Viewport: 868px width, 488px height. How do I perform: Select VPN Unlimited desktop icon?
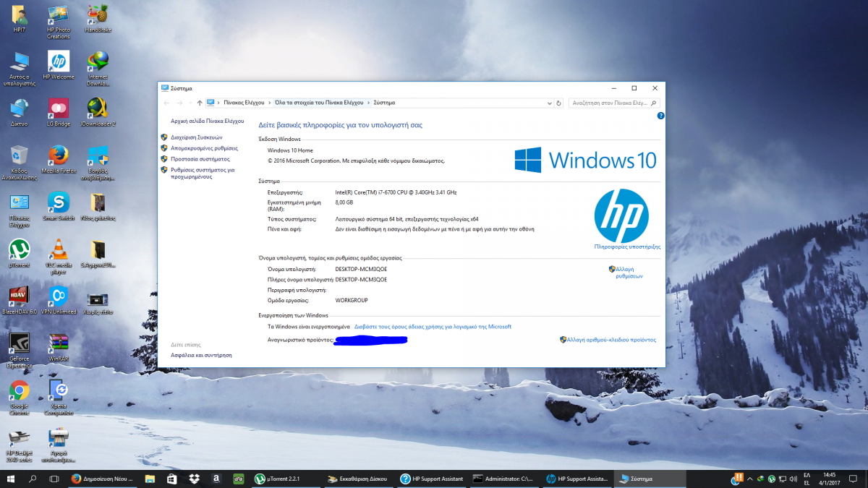59,300
